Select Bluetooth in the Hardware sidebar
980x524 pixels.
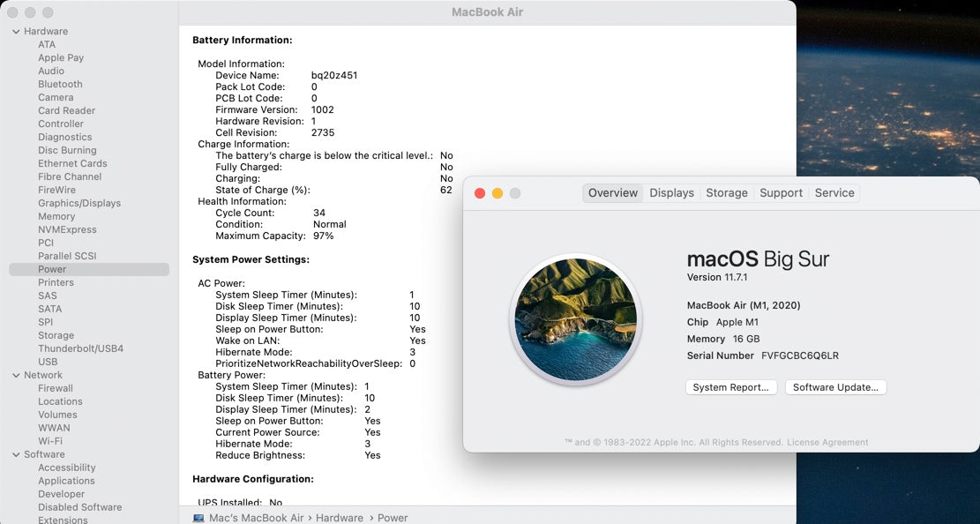click(59, 84)
